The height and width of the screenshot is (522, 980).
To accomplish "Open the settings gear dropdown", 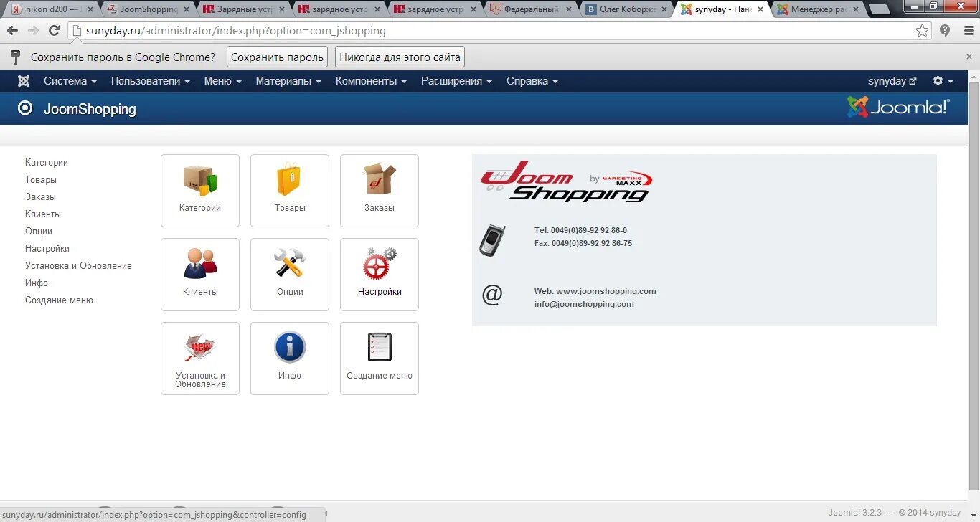I will 943,81.
